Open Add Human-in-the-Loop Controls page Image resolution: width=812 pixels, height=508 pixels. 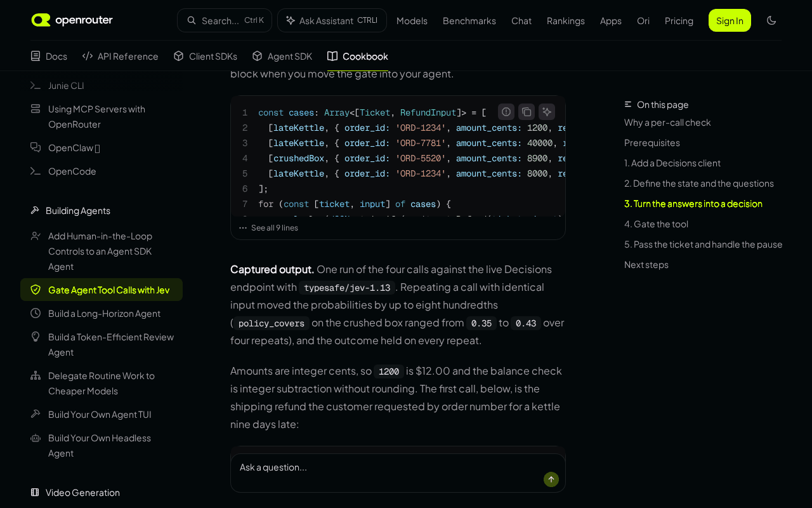coord(101,251)
